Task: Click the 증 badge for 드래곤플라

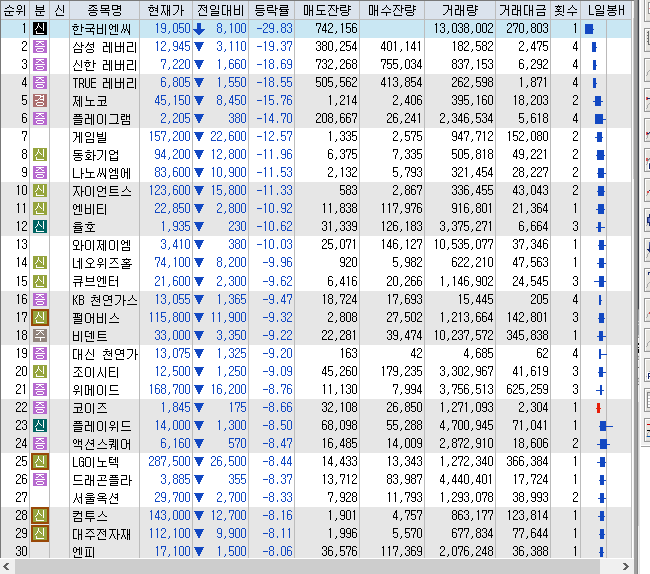Action: [40, 480]
